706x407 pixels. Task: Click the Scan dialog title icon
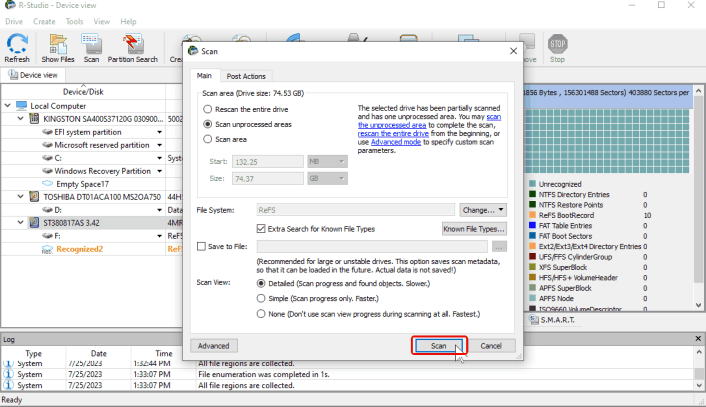[193, 51]
